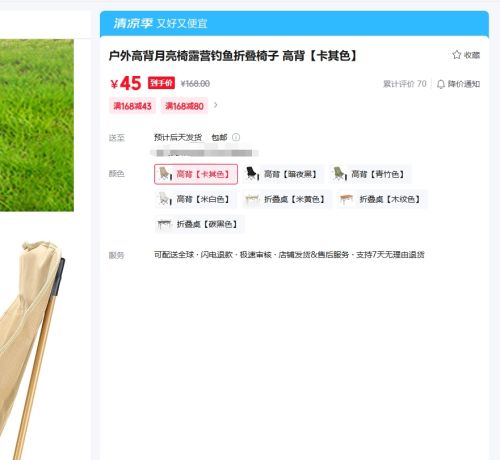This screenshot has width=500, height=460.
Task: Select 高背【猫夜黑】 color option
Action: point(283,174)
